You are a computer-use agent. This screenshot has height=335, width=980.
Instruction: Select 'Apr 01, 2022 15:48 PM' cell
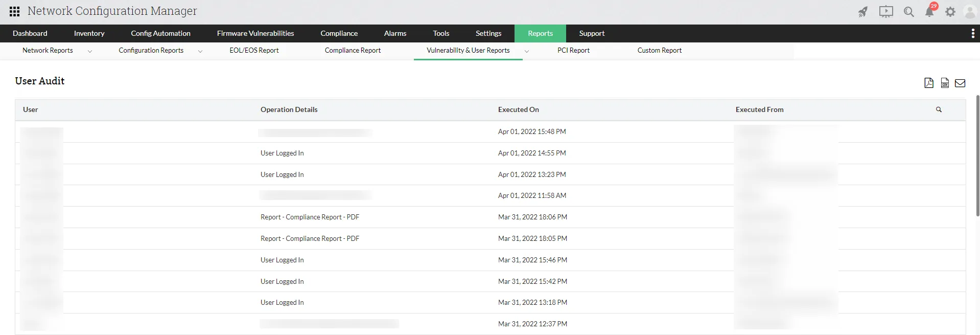pos(532,131)
